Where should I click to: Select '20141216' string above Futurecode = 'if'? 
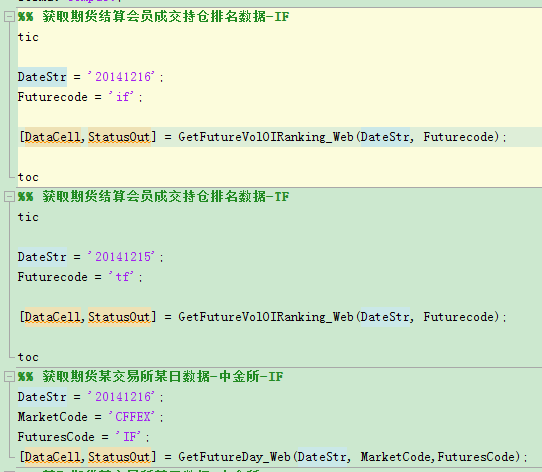[121, 77]
